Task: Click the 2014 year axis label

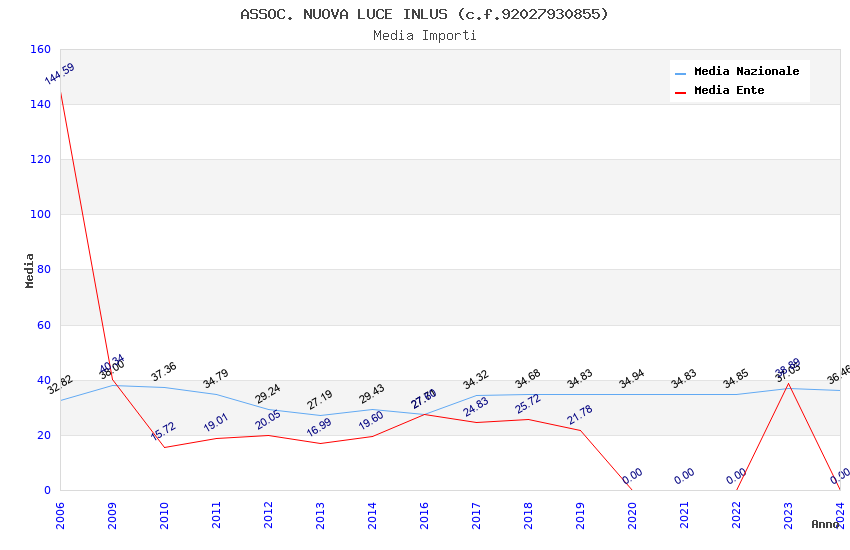Action: [x=372, y=515]
